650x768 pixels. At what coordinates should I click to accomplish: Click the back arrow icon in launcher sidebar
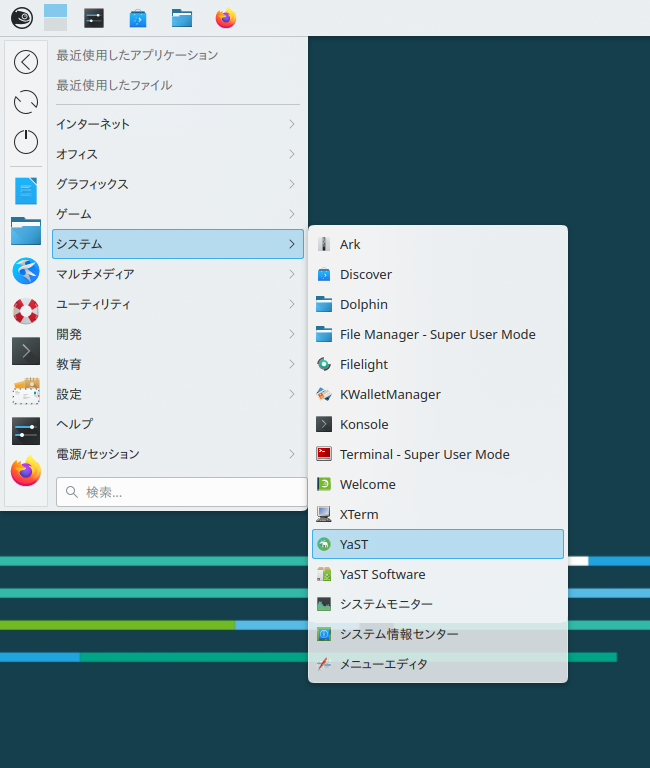[x=26, y=62]
